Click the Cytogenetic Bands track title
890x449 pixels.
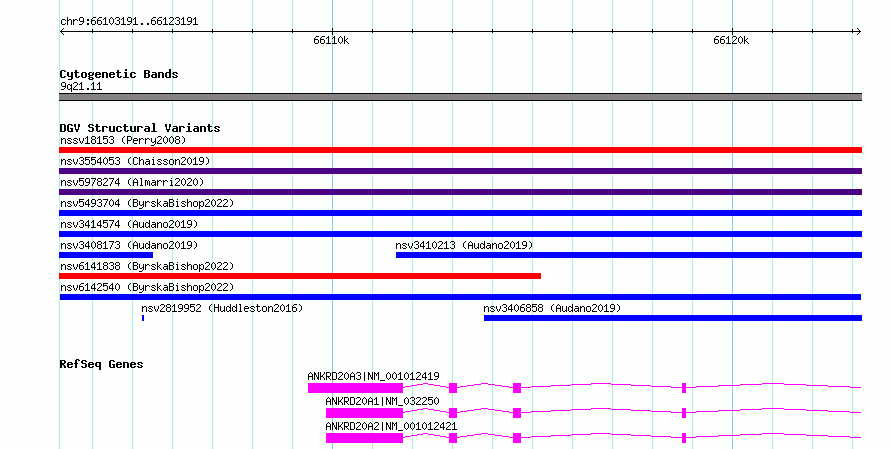tap(119, 74)
